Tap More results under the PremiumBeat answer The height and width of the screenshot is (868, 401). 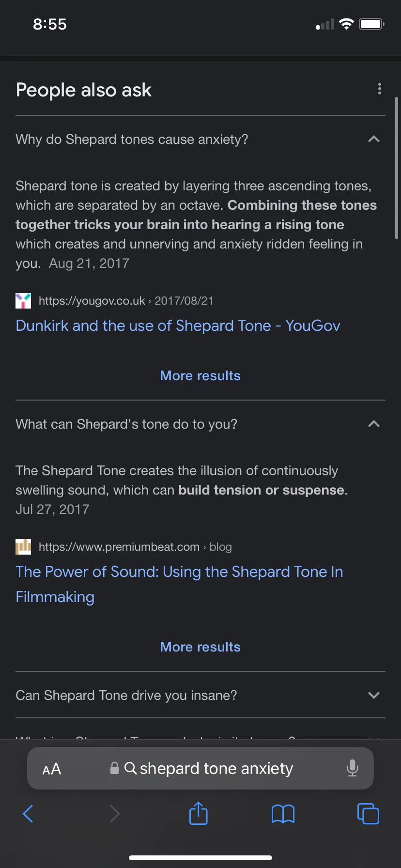pyautogui.click(x=200, y=647)
